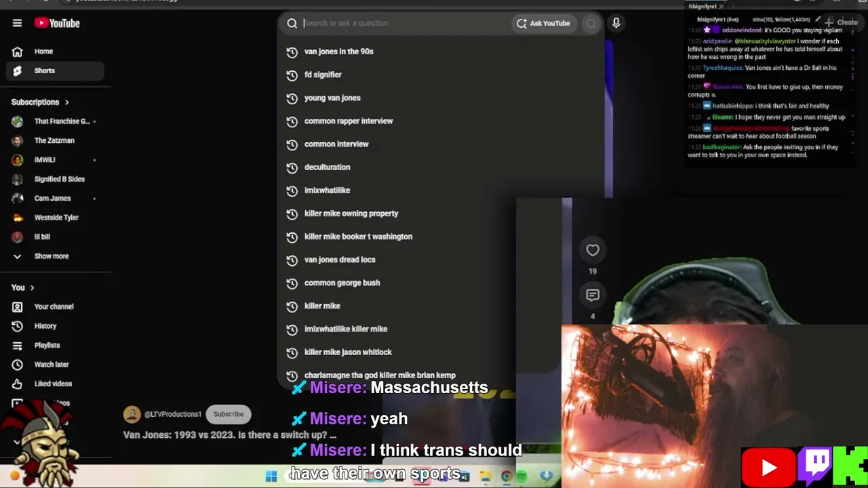
Task: Click history icon beside 'killer mike'
Action: (x=292, y=306)
